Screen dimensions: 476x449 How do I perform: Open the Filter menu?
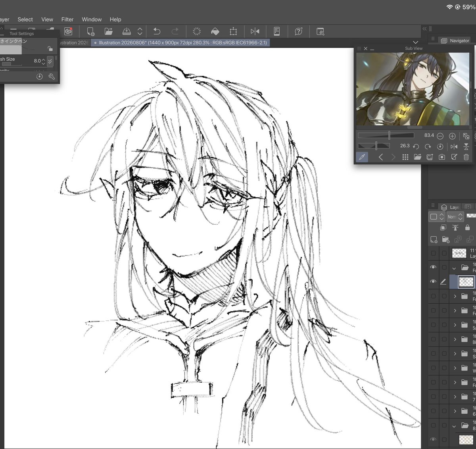pyautogui.click(x=67, y=19)
